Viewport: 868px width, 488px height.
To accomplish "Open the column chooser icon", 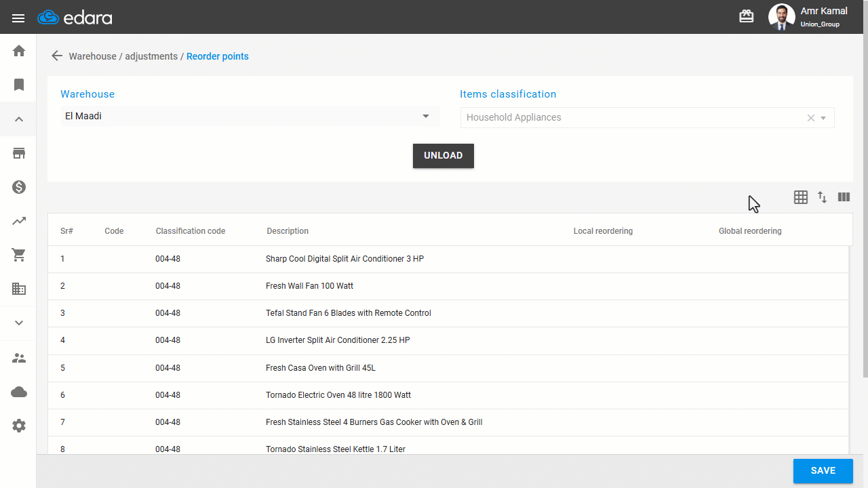I will (x=844, y=197).
